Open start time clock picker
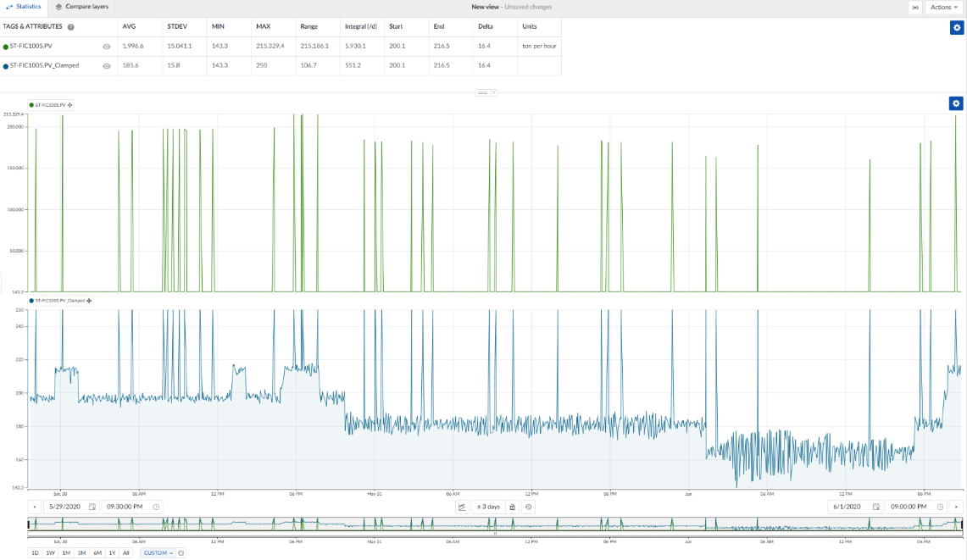Image resolution: width=967 pixels, height=560 pixels. pyautogui.click(x=156, y=507)
